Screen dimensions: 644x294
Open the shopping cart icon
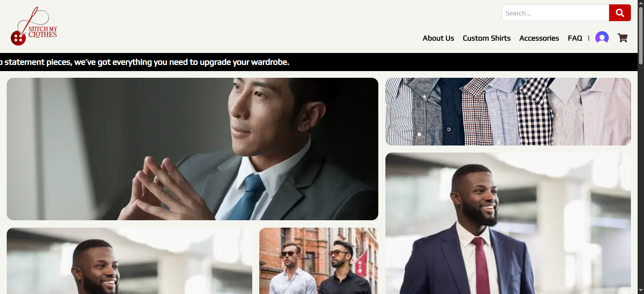click(623, 38)
